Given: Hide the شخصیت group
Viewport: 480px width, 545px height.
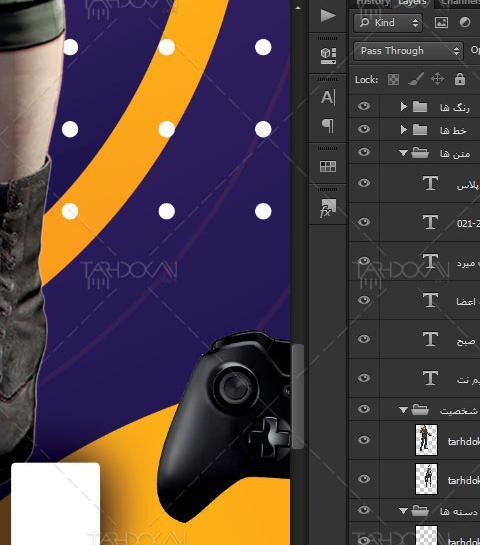Looking at the screenshot, I should tap(364, 409).
